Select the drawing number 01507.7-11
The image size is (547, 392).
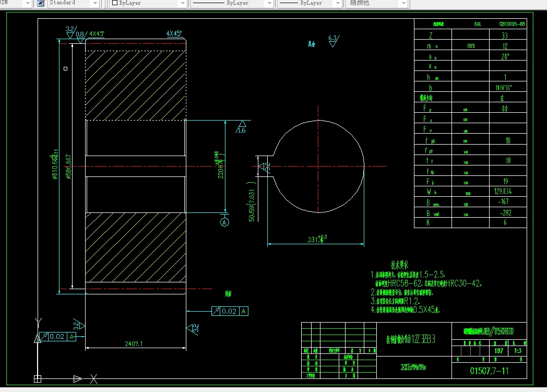(x=489, y=371)
